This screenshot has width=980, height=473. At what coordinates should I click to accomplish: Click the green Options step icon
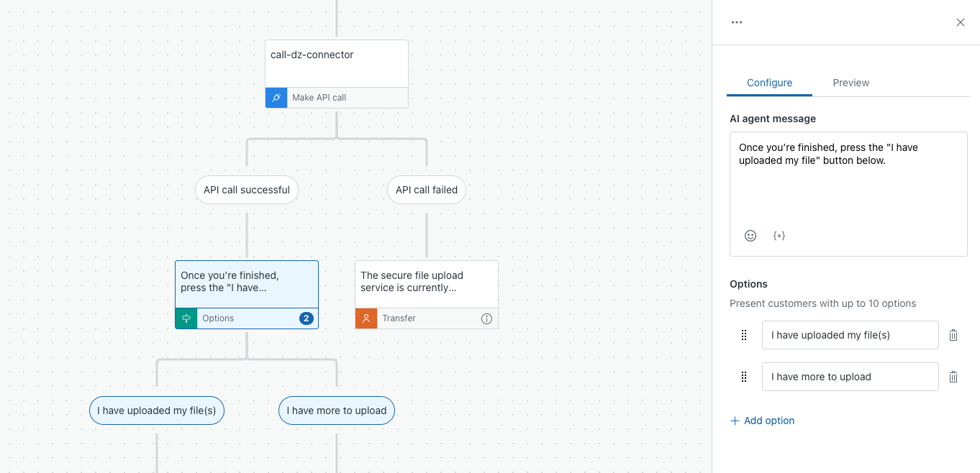click(186, 318)
